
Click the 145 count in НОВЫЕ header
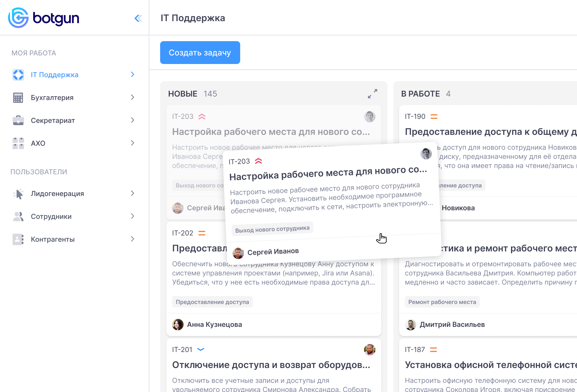(x=210, y=94)
